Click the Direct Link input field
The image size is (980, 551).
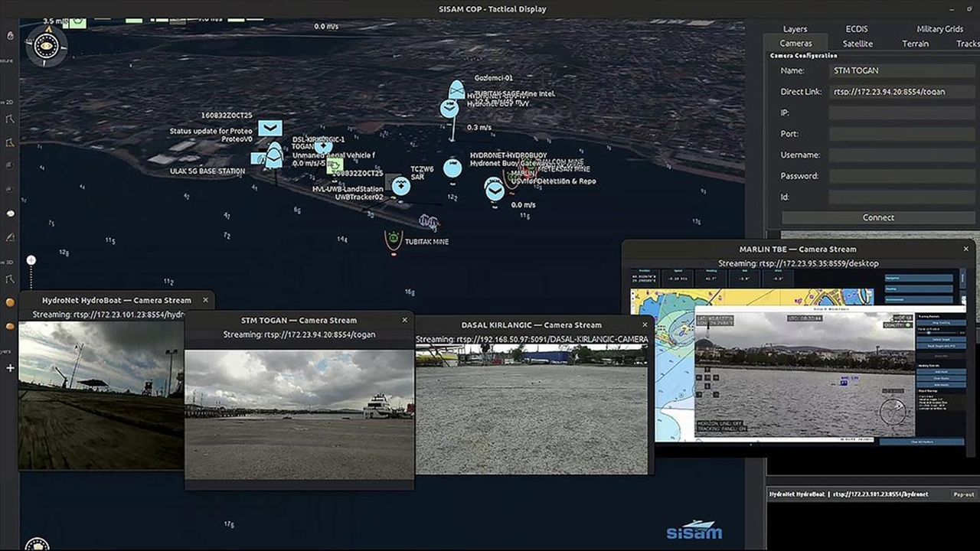[x=902, y=92]
